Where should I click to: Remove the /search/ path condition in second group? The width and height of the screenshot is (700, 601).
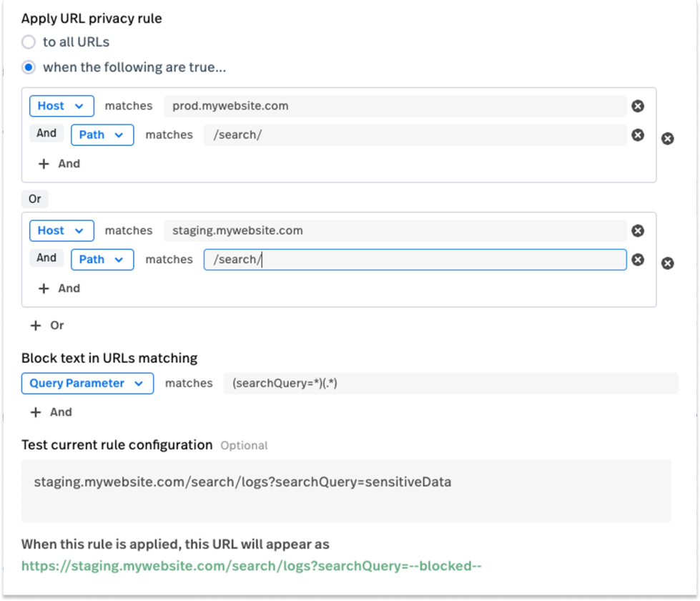638,260
